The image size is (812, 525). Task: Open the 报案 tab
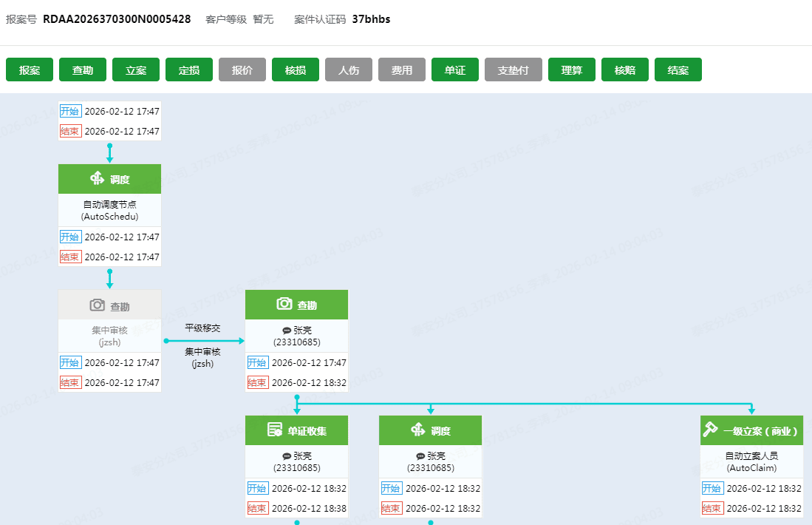(30, 70)
